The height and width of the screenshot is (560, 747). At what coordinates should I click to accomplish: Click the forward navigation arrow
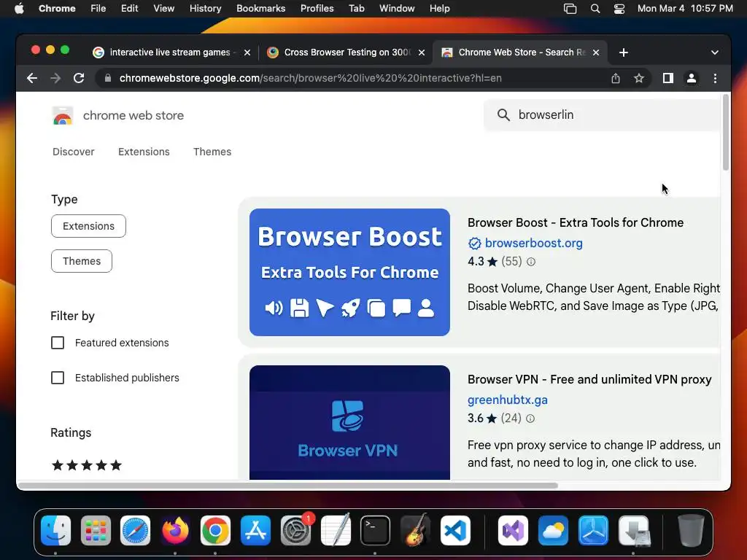[55, 78]
